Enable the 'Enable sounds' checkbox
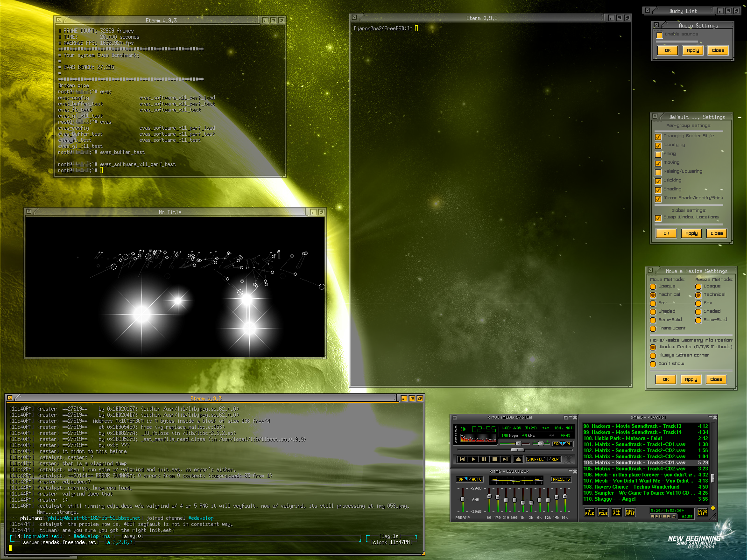Image resolution: width=747 pixels, height=560 pixels. (x=659, y=35)
